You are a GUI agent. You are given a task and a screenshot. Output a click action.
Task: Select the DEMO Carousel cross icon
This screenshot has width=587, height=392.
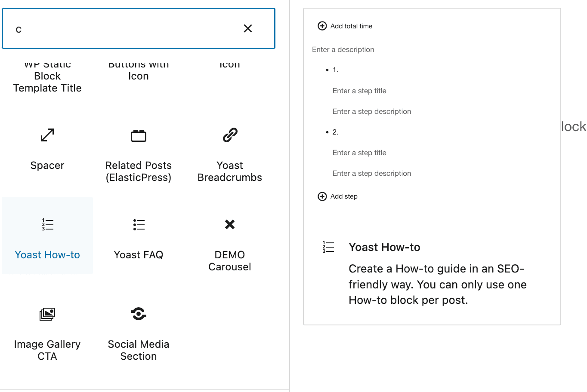(230, 224)
